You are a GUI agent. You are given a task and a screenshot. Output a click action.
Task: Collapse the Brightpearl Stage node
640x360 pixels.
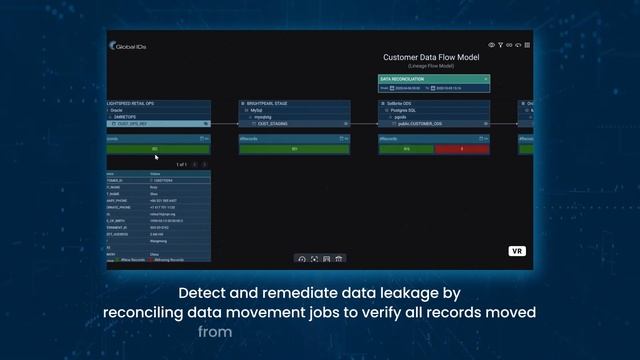(x=242, y=104)
